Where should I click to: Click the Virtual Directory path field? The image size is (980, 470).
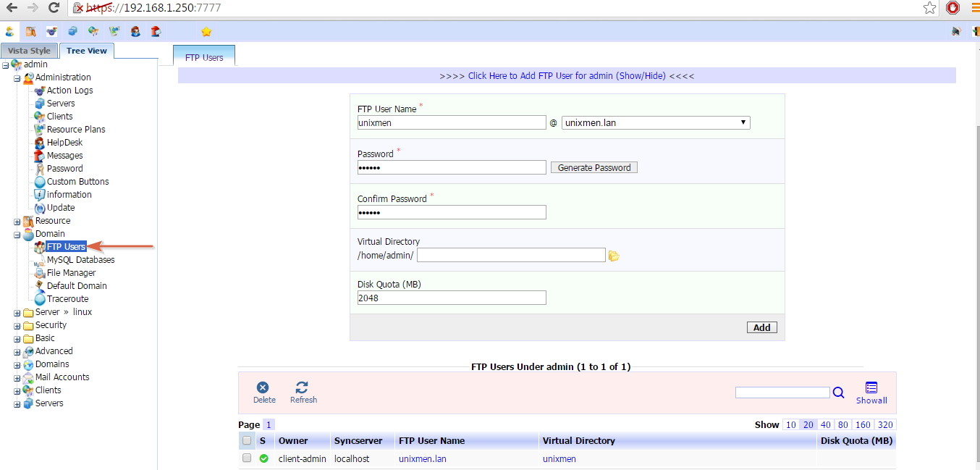(x=511, y=255)
